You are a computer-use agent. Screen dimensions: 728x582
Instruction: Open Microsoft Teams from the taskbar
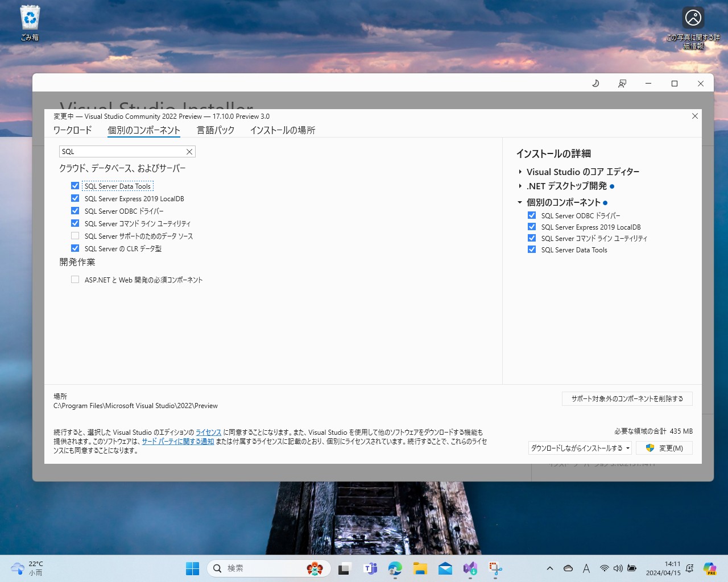370,568
